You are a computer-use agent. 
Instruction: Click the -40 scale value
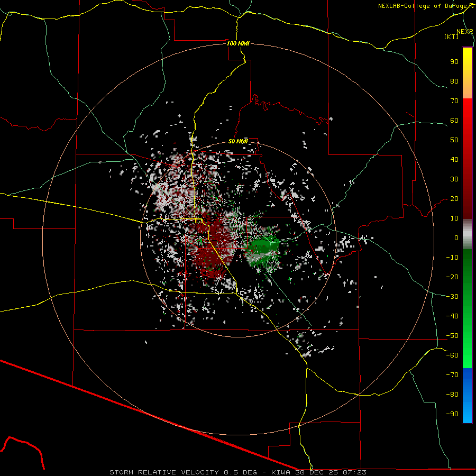(452, 316)
